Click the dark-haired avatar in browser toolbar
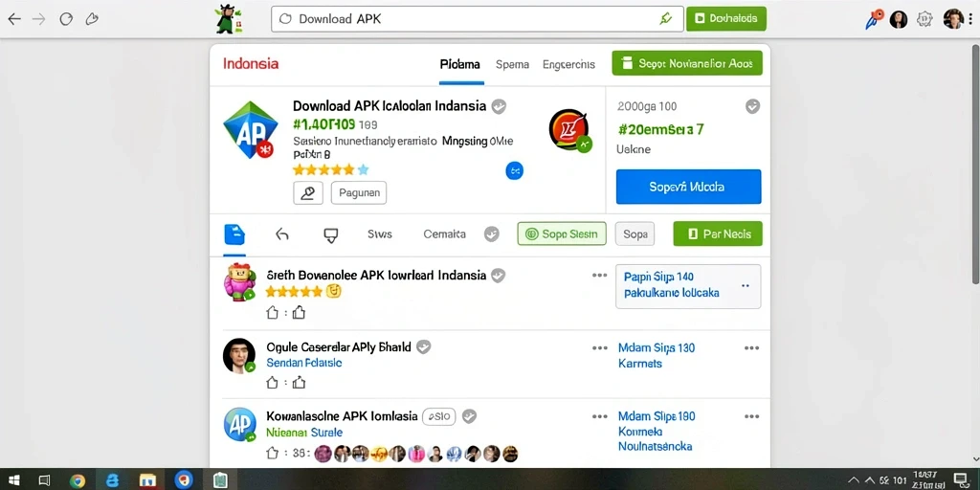 898,19
